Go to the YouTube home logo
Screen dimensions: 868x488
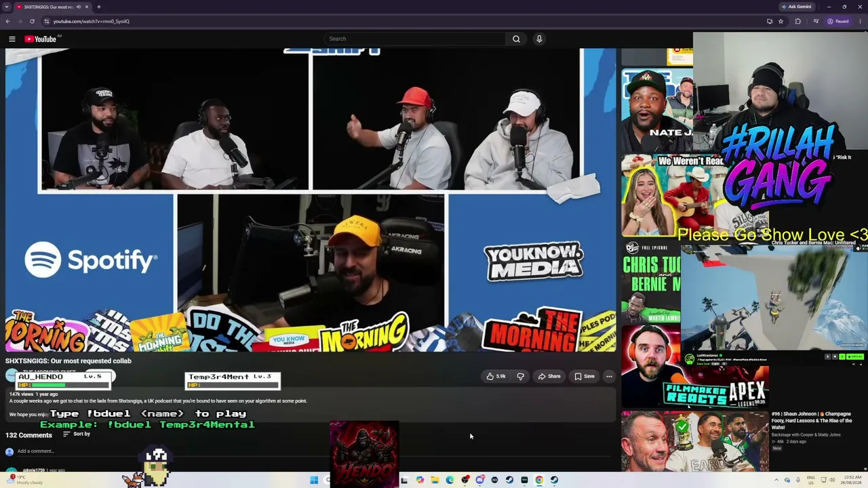pos(41,39)
